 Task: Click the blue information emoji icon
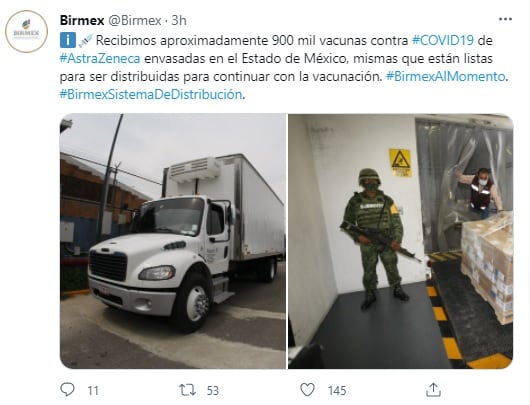coord(68,40)
